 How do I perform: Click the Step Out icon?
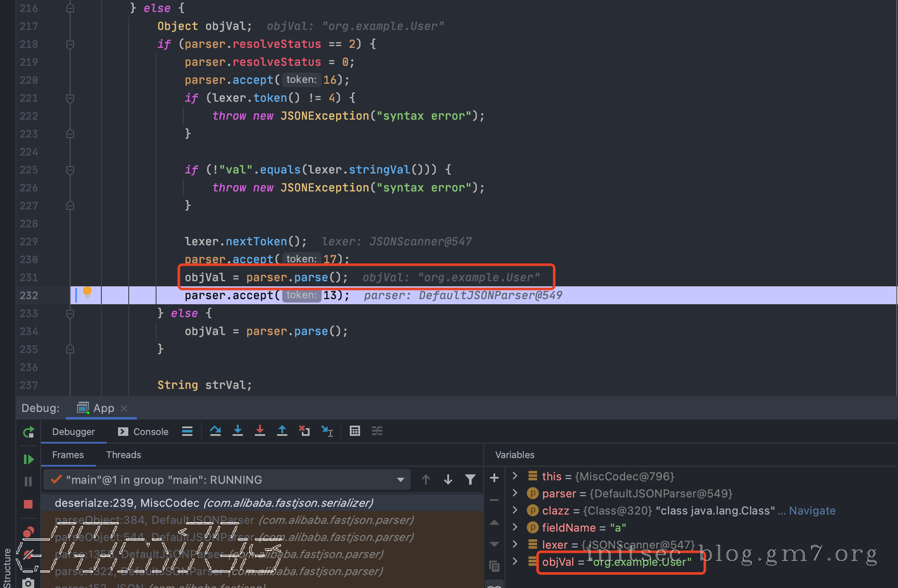click(282, 431)
